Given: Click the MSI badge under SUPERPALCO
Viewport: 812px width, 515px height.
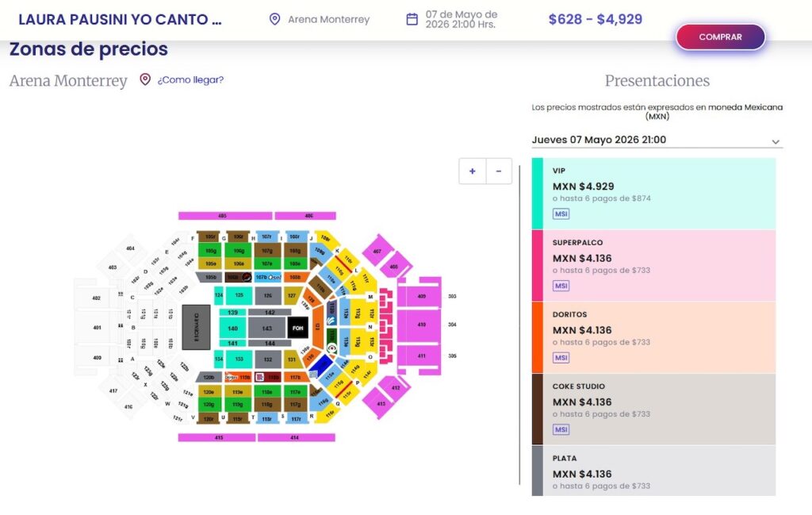Looking at the screenshot, I should pyautogui.click(x=561, y=285).
